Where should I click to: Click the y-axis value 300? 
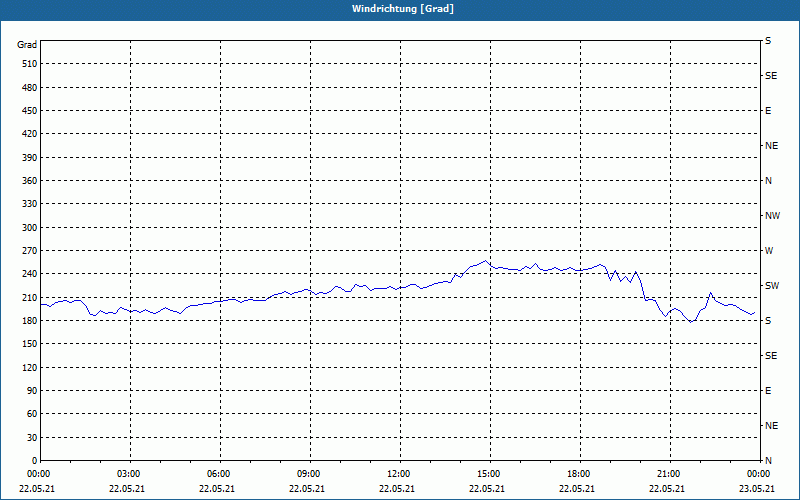tap(30, 228)
